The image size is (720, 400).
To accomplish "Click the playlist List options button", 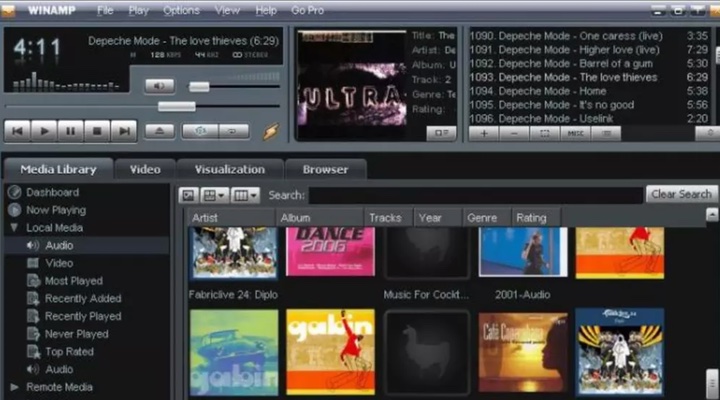I will (606, 133).
